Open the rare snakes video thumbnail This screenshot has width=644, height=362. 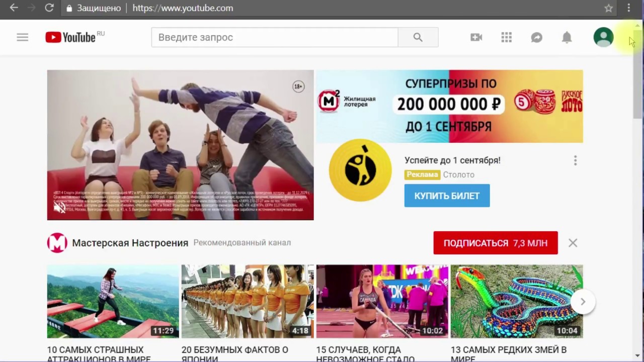517,301
